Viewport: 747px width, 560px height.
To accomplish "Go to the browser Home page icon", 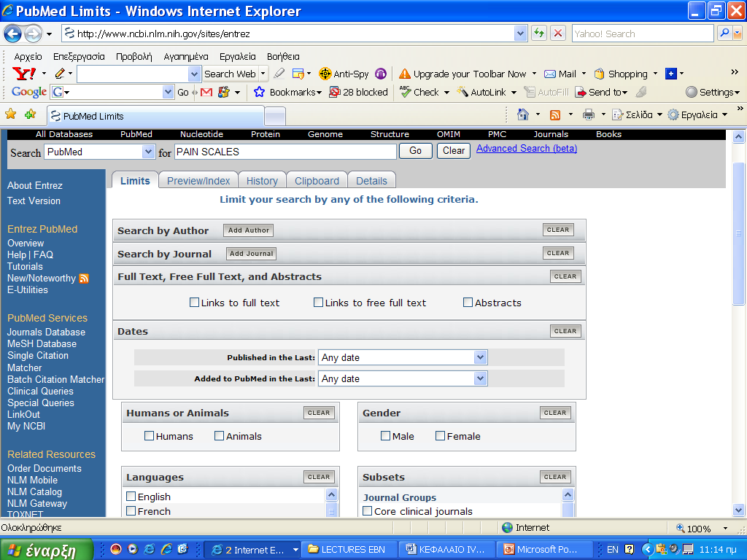I will [x=522, y=114].
